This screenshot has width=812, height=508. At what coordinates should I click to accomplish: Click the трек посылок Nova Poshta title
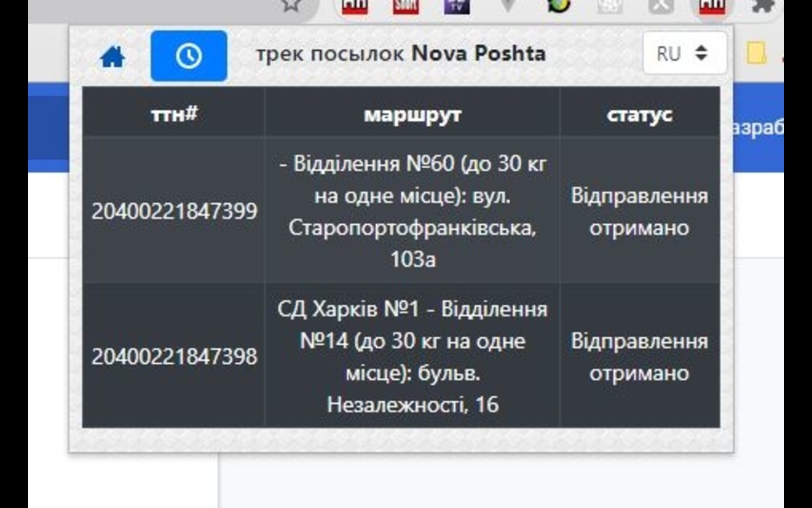(x=401, y=53)
